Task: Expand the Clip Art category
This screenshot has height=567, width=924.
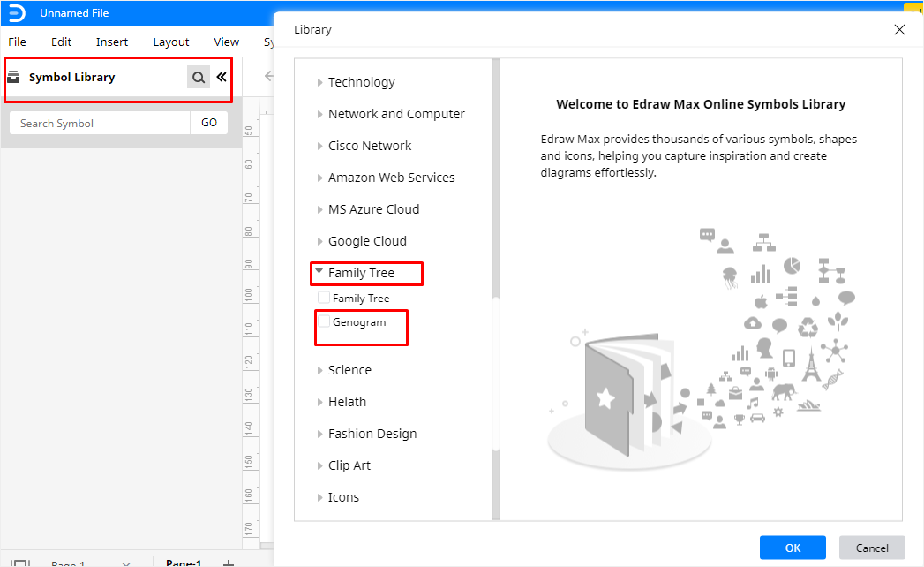Action: (x=320, y=466)
